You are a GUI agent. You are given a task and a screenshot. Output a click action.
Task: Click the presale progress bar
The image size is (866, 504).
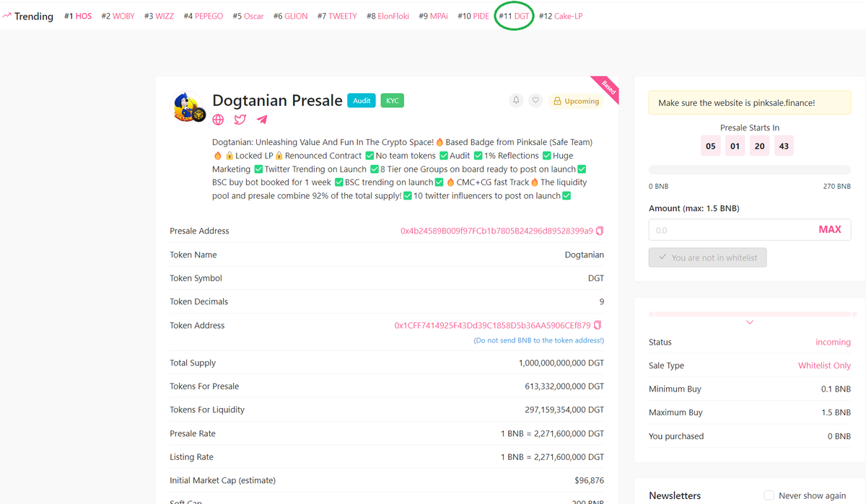click(x=749, y=169)
